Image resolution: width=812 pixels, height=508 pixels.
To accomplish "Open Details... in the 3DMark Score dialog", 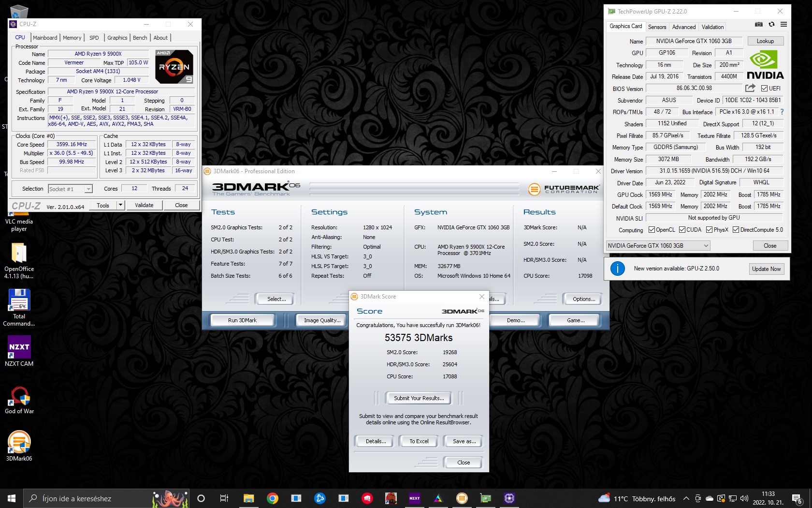I will coord(376,441).
